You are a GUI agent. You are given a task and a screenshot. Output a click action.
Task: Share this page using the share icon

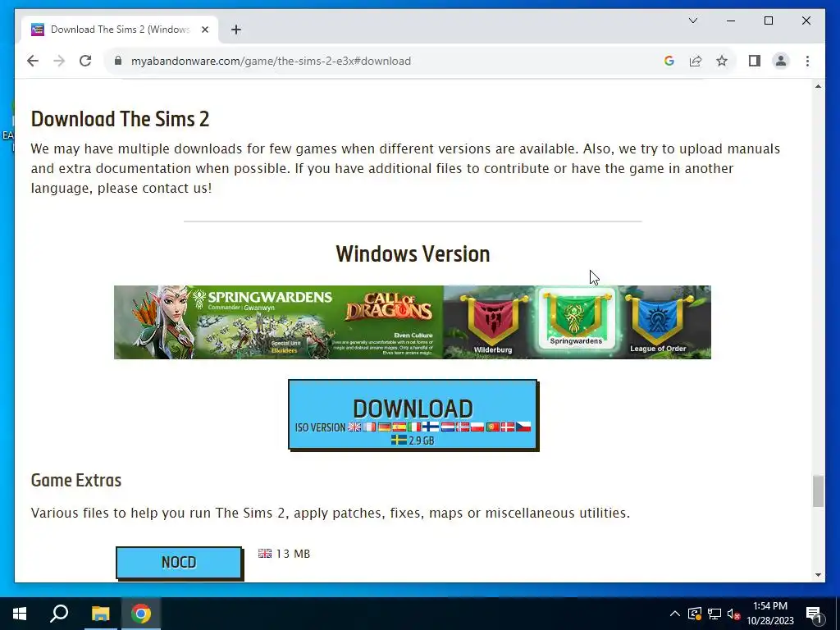coord(696,61)
